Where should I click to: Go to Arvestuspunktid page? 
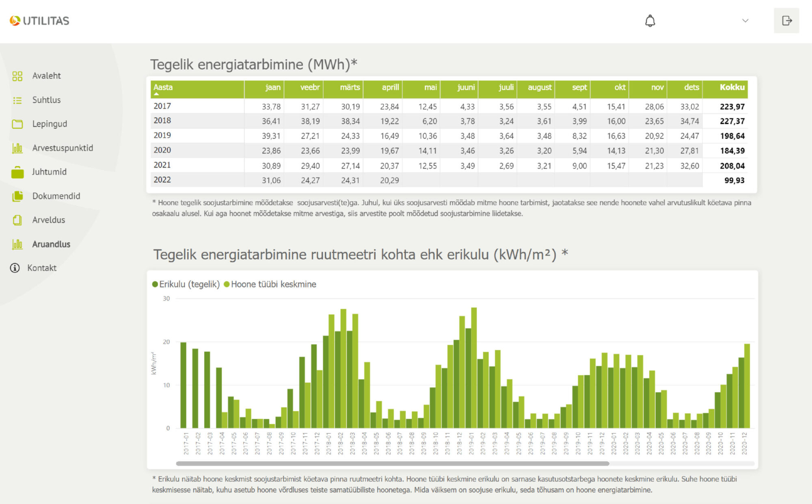pos(63,148)
